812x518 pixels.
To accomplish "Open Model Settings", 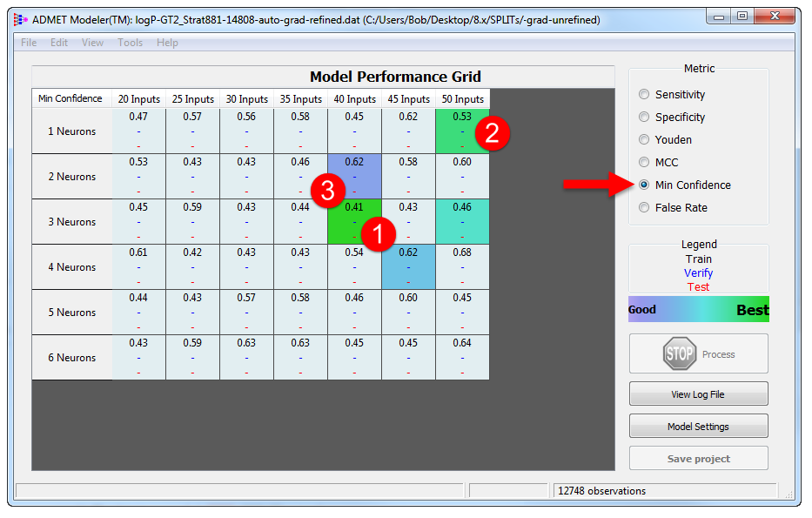I will point(698,427).
